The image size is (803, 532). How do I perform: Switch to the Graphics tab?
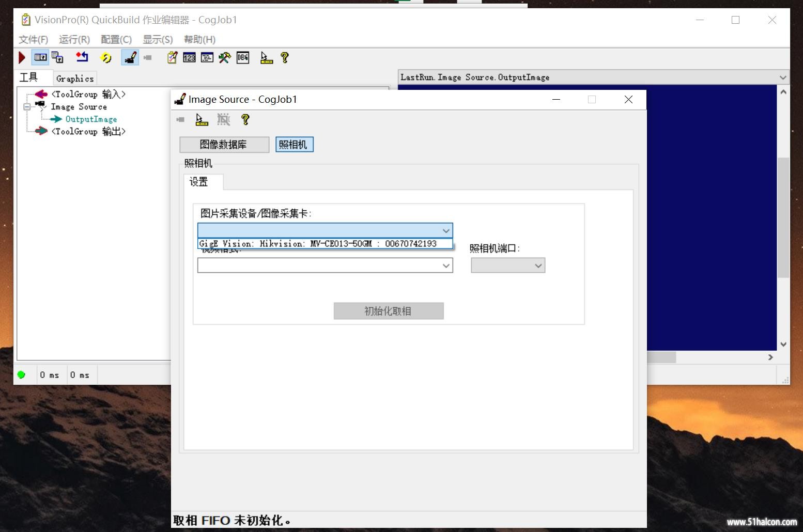tap(75, 79)
